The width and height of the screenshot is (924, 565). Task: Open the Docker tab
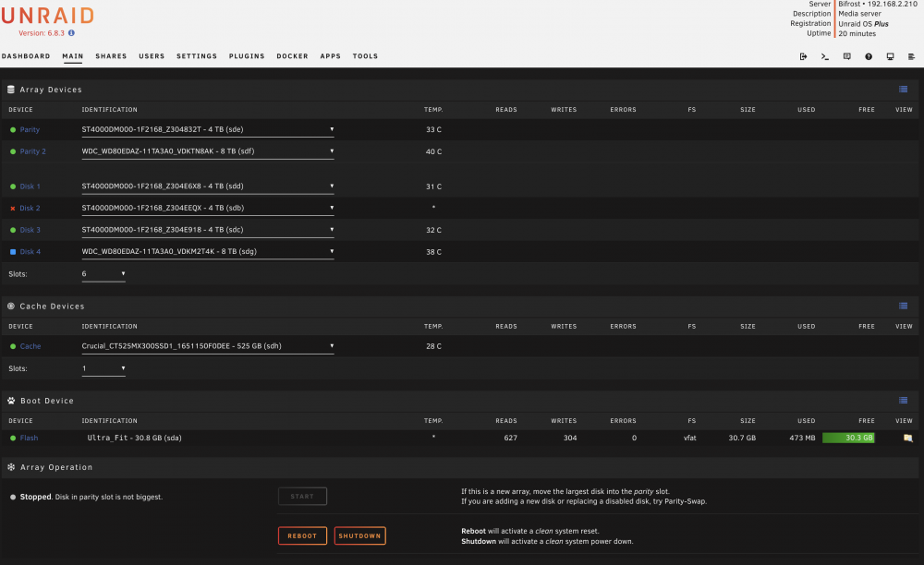pyautogui.click(x=292, y=56)
